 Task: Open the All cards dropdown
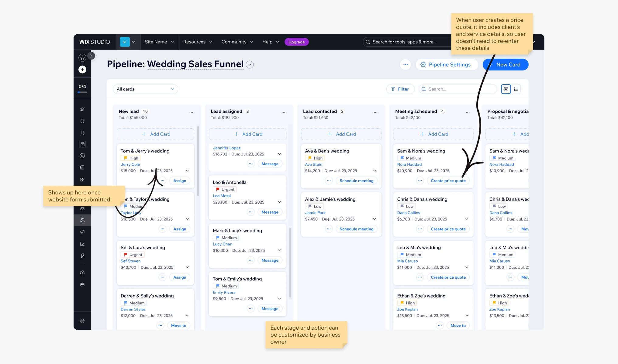[145, 89]
